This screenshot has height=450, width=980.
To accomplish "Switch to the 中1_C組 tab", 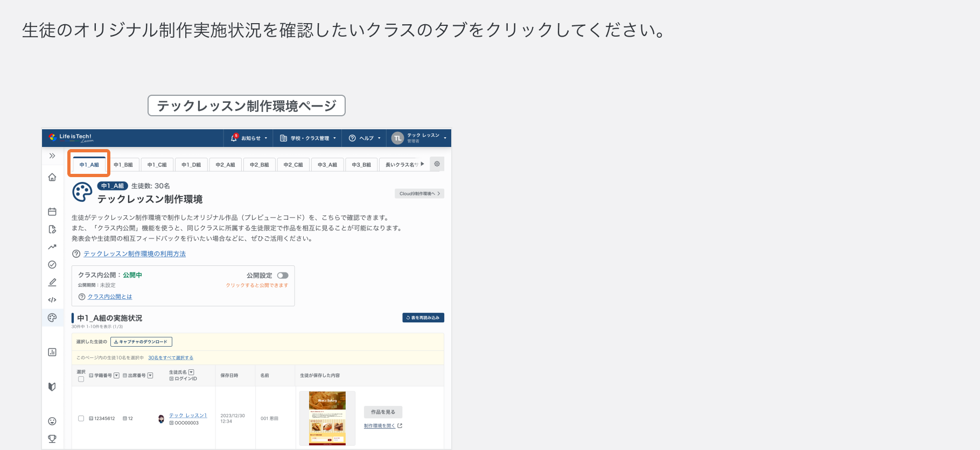I will tap(157, 165).
